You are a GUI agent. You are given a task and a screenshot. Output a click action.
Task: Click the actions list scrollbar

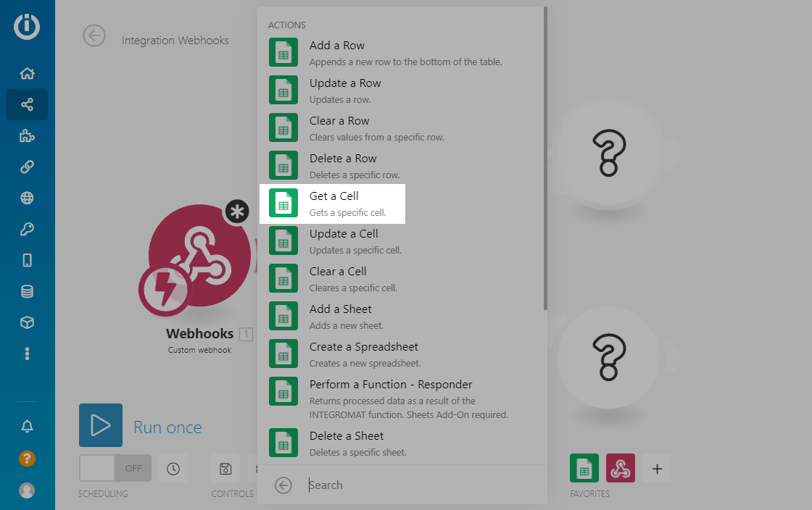pyautogui.click(x=545, y=159)
